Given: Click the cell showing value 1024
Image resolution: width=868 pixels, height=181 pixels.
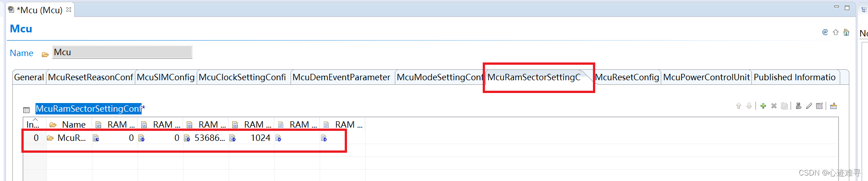Looking at the screenshot, I should point(251,138).
